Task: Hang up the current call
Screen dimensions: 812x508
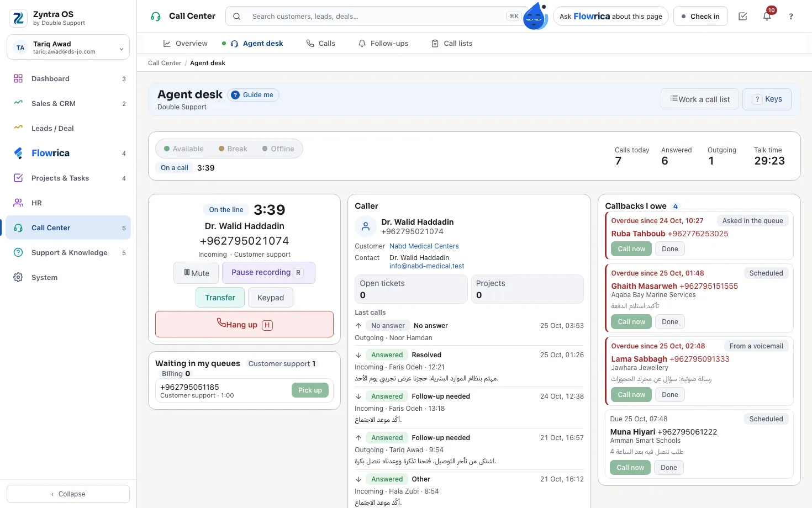Action: 245,324
